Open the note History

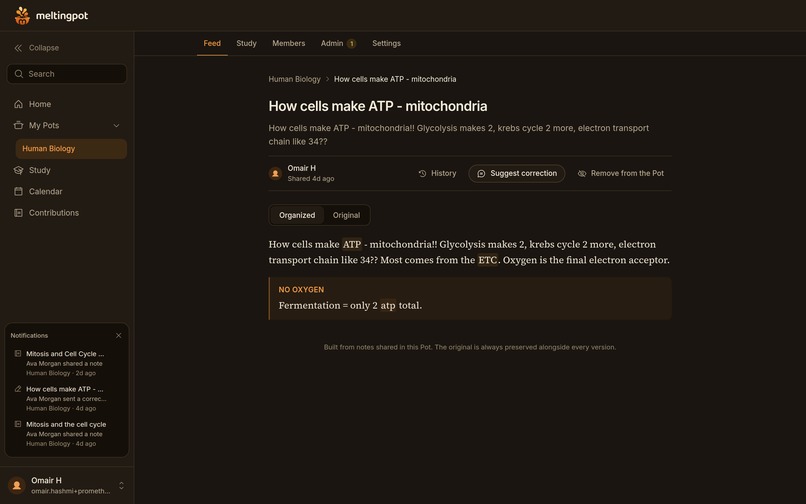(437, 173)
